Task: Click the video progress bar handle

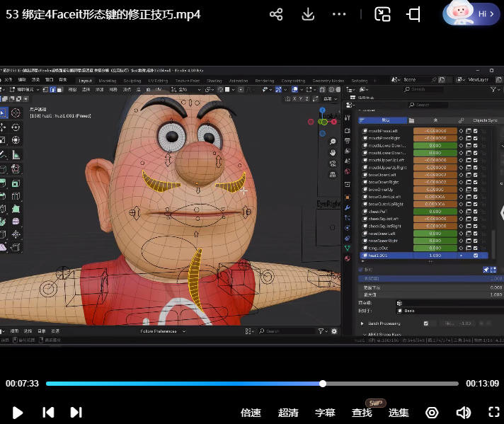Action: tap(323, 384)
